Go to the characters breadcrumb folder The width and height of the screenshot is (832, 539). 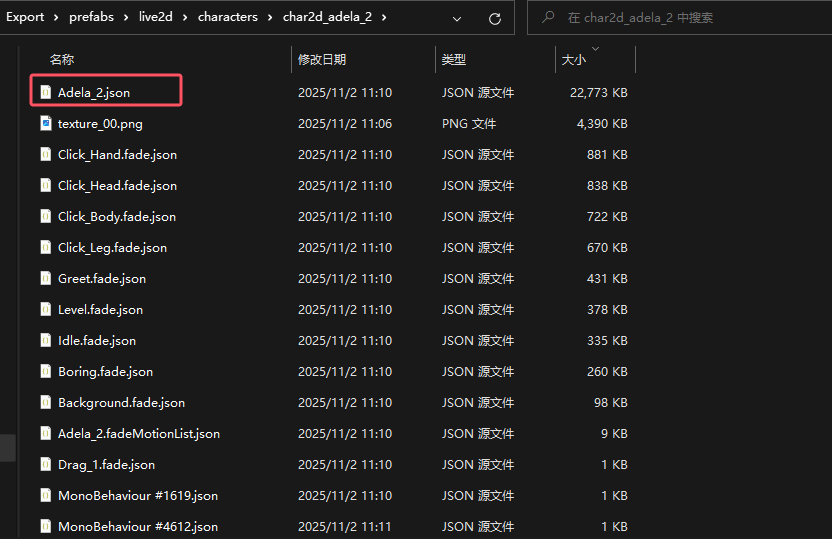[x=228, y=17]
